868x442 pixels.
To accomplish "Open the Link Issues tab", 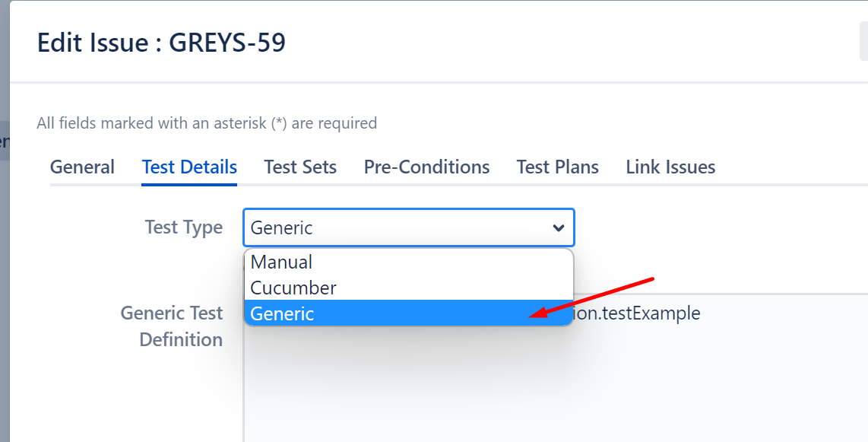I will [x=670, y=167].
